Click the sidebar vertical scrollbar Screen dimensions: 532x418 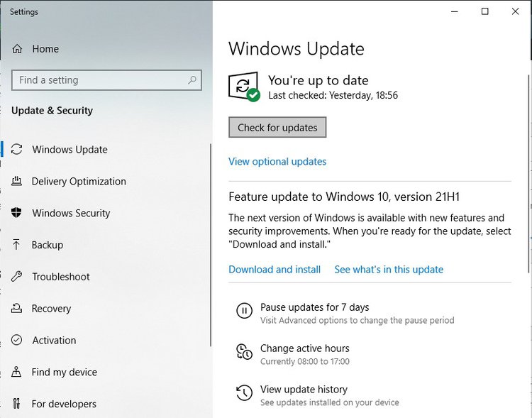click(211, 245)
